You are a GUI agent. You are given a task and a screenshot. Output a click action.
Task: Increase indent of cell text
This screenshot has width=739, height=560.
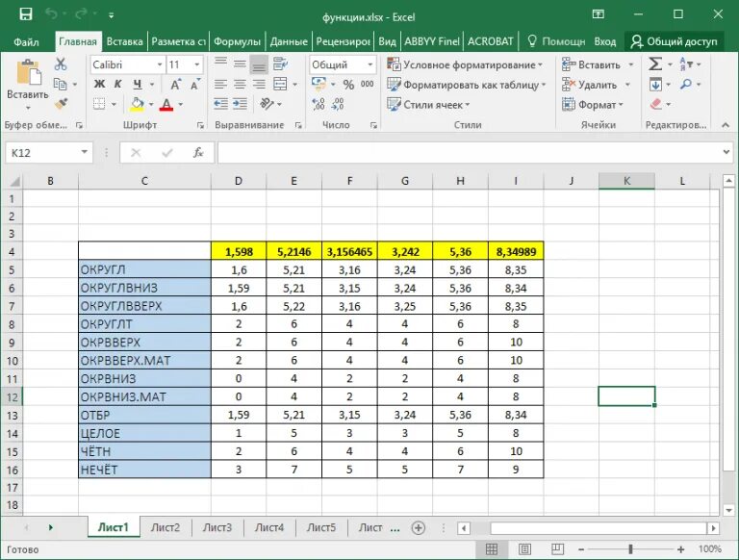240,104
